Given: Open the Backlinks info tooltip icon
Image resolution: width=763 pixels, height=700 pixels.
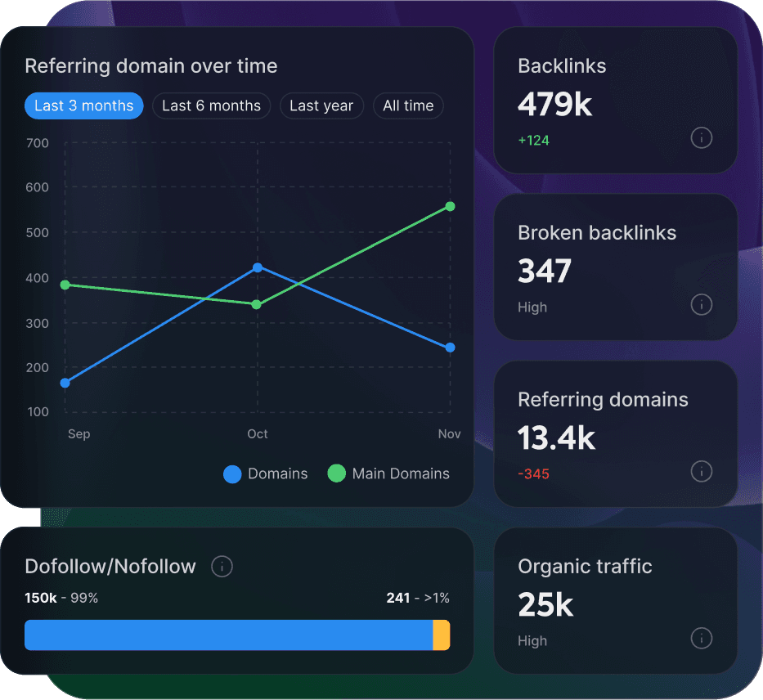Looking at the screenshot, I should pyautogui.click(x=702, y=137).
